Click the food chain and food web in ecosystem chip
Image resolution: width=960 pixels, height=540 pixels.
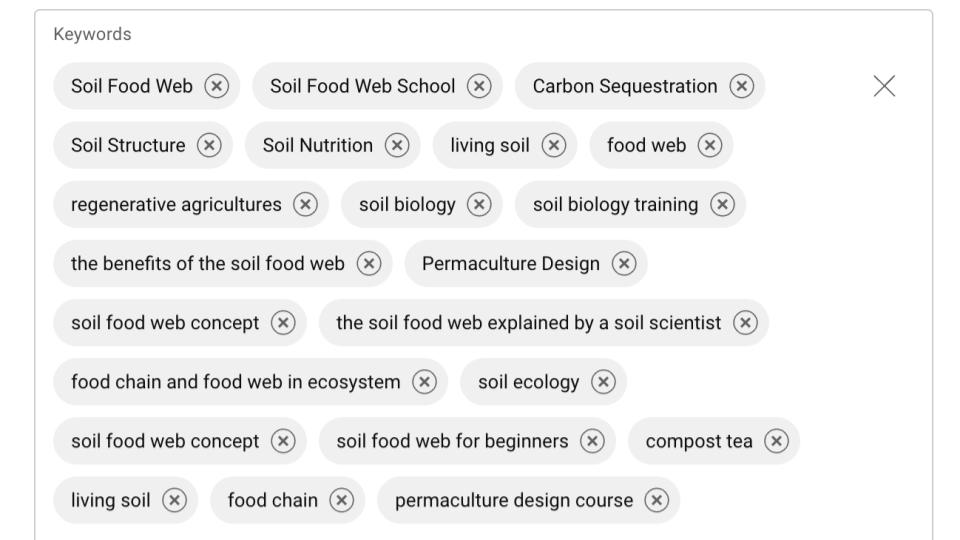pos(250,382)
